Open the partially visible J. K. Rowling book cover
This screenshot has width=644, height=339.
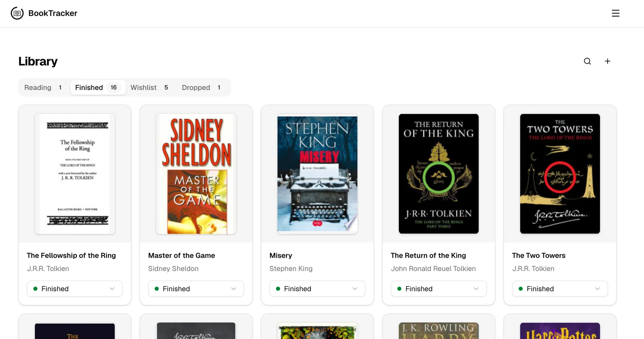click(x=439, y=331)
